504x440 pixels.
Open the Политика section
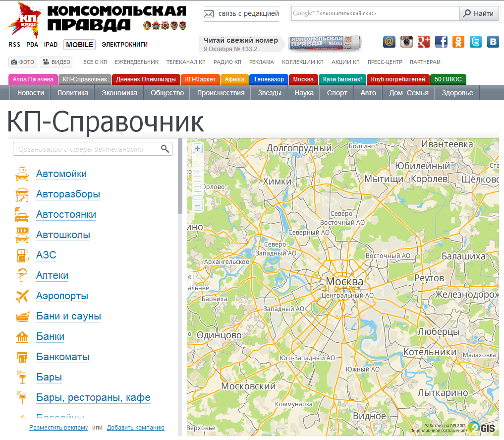73,93
